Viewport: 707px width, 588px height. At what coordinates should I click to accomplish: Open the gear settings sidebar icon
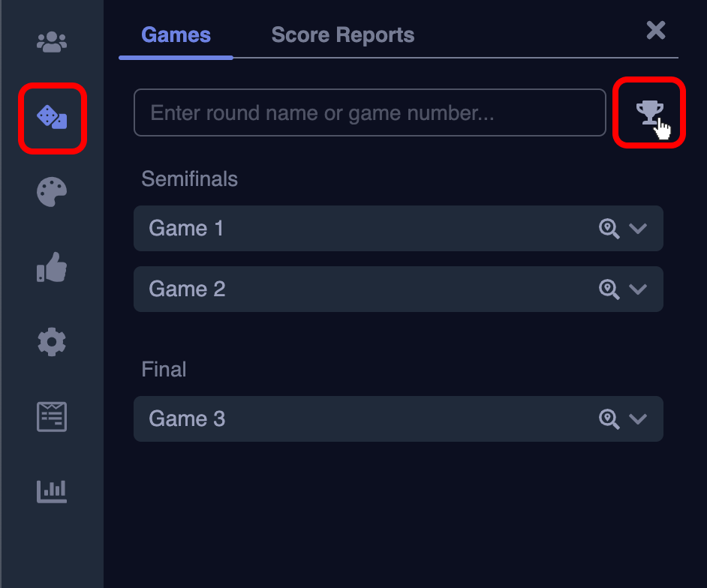[x=52, y=342]
